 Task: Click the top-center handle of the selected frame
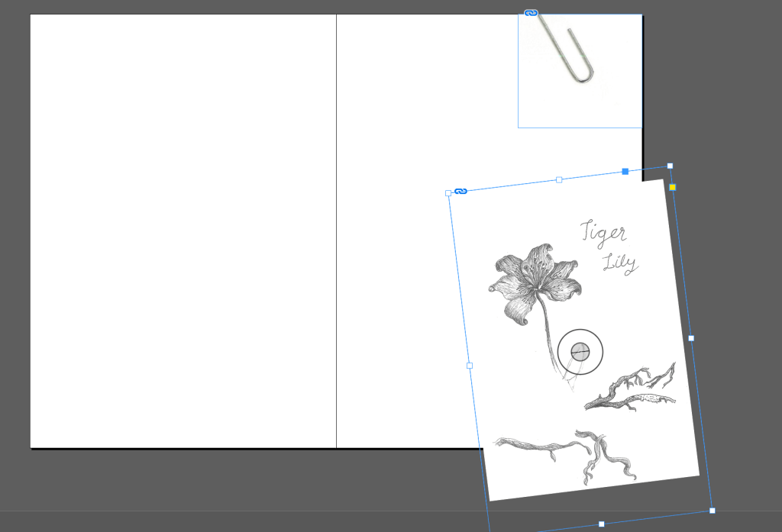559,179
